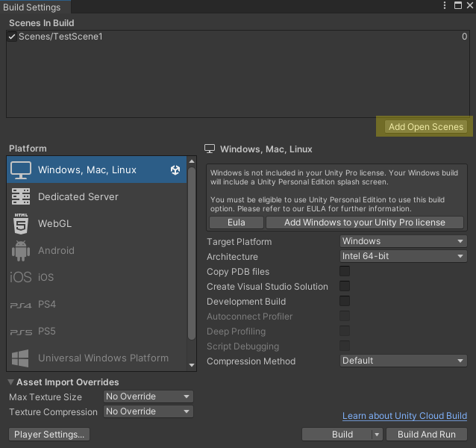Click the Dedicated Server rack icon

click(21, 196)
